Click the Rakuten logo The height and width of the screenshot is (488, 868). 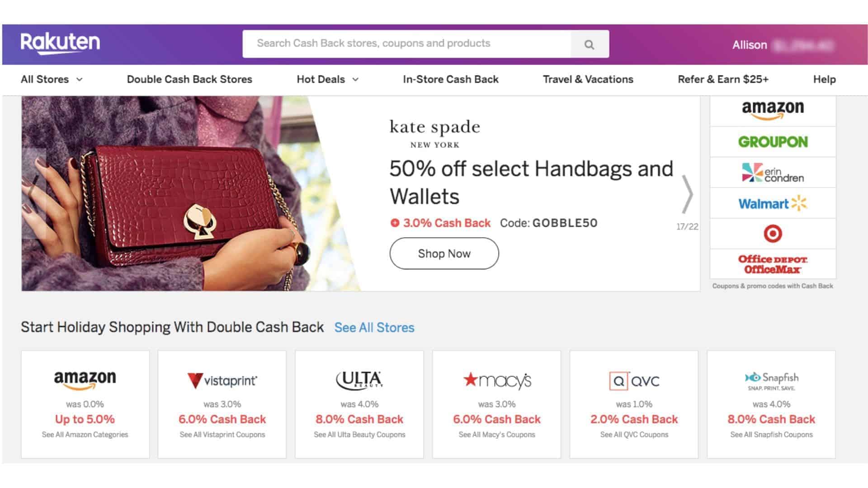[x=60, y=43]
